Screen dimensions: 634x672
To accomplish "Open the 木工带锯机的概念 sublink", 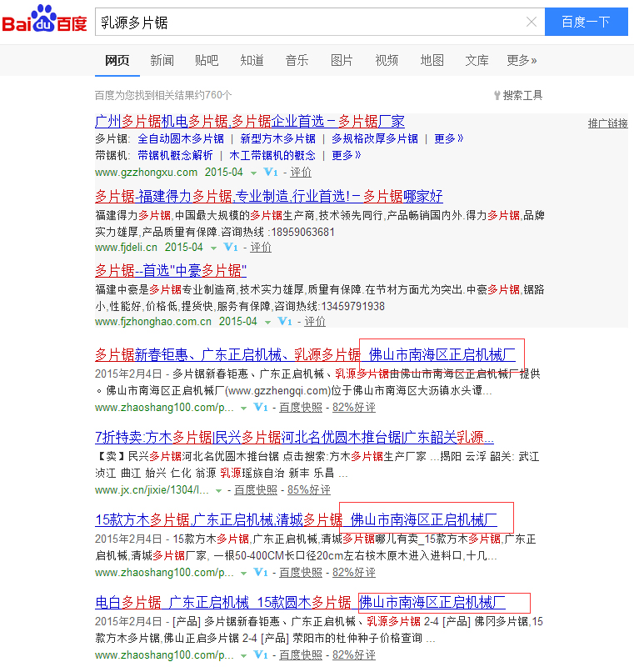I will 272,156.
